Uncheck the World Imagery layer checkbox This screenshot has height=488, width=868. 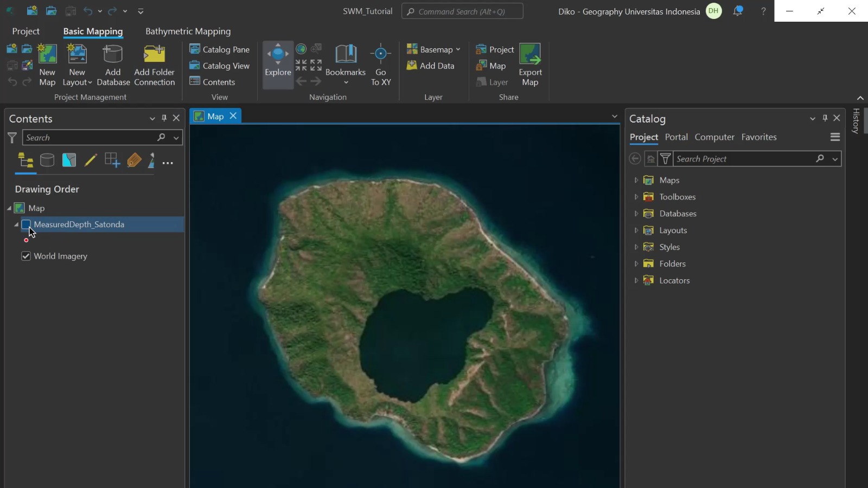coord(25,256)
